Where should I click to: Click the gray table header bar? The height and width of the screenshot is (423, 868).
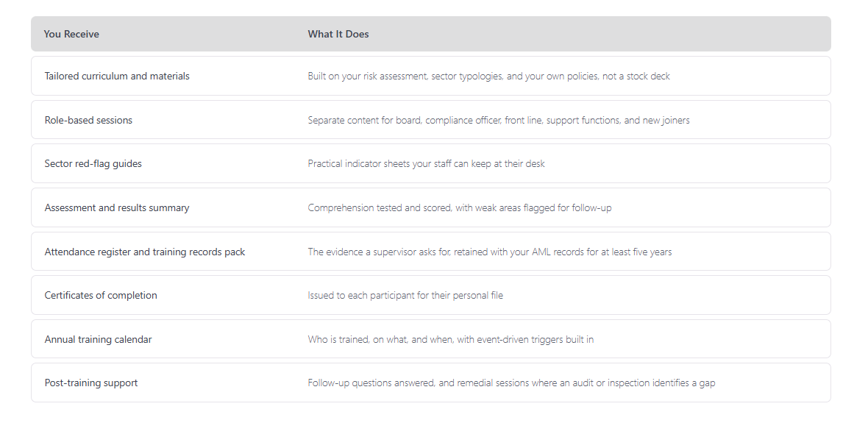(x=430, y=34)
